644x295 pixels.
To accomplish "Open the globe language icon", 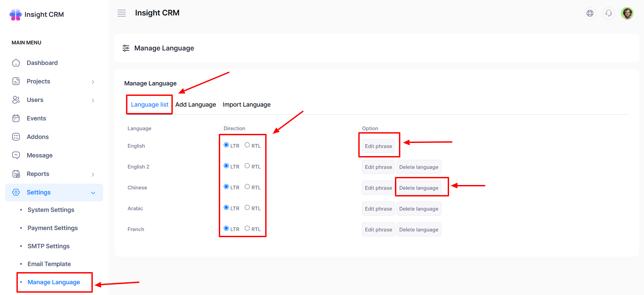I will pos(590,13).
